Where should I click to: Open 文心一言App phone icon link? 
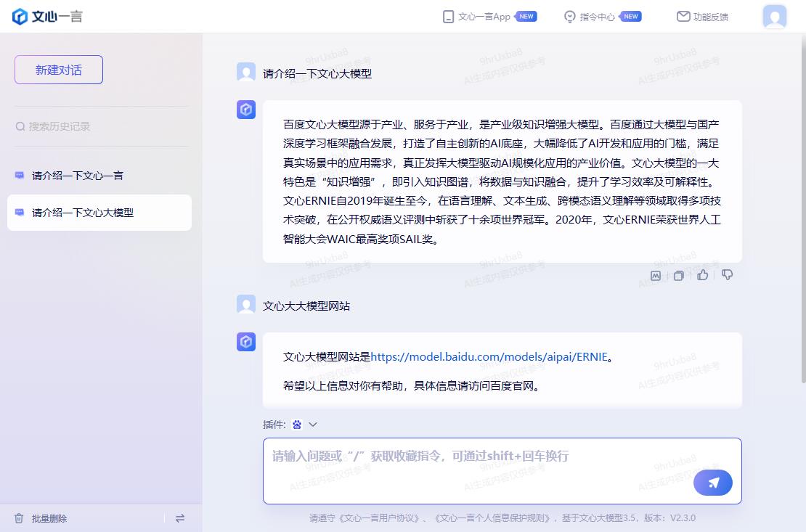coord(448,17)
